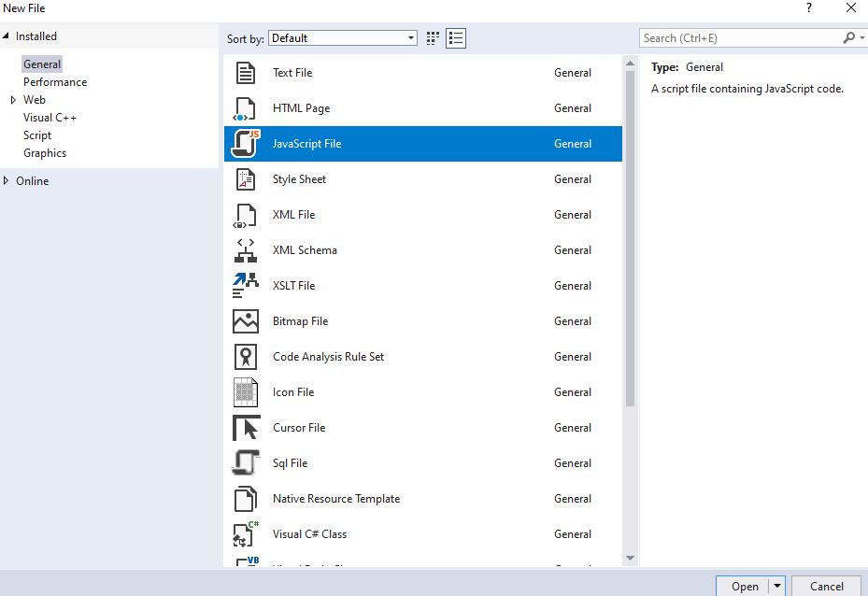Select the HTML Page template name
The image size is (868, 596).
[301, 108]
